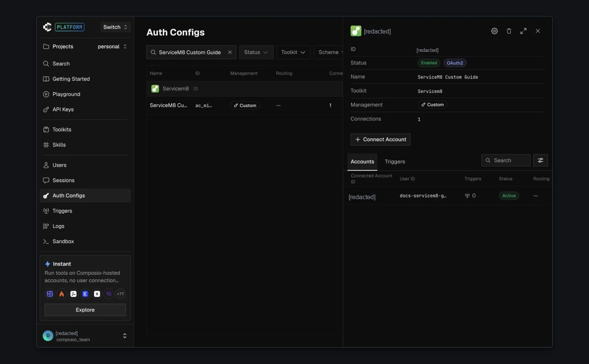View Logs page
Viewport: 589px width, 364px height.
(x=85, y=226)
